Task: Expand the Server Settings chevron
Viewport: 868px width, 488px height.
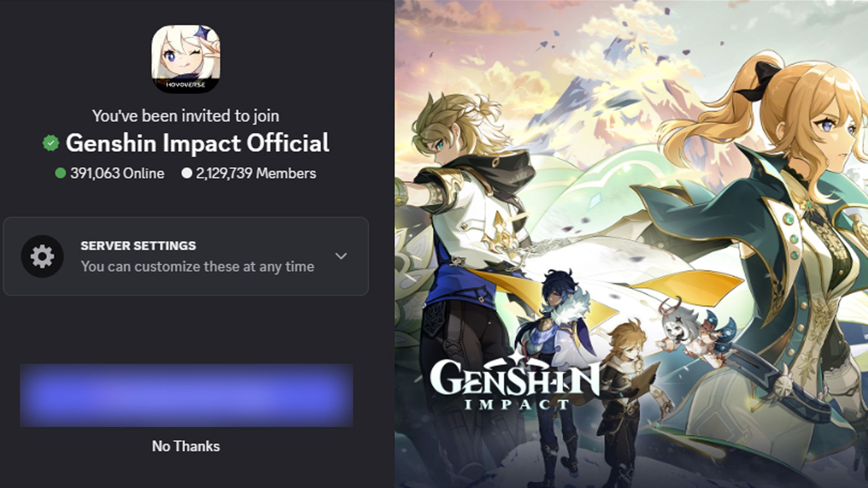Action: (341, 256)
